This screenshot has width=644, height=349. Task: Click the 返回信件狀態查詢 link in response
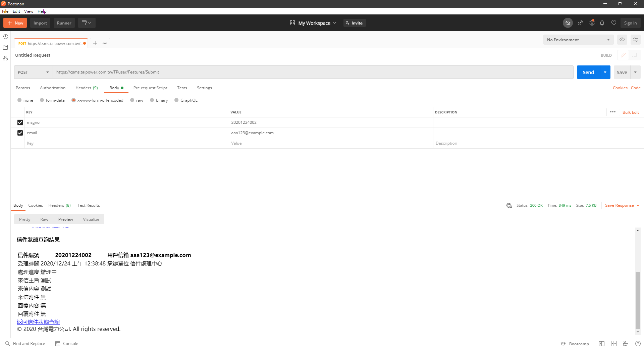click(x=38, y=322)
